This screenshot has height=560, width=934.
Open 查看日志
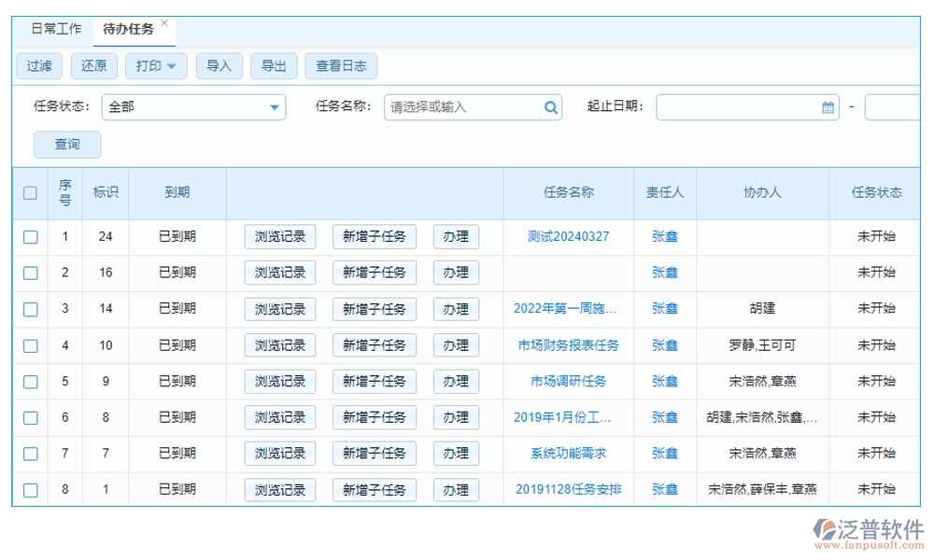point(341,65)
